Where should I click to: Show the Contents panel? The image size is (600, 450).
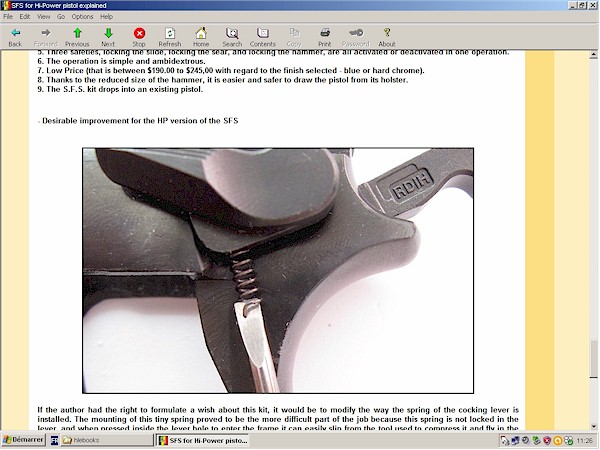(x=262, y=37)
